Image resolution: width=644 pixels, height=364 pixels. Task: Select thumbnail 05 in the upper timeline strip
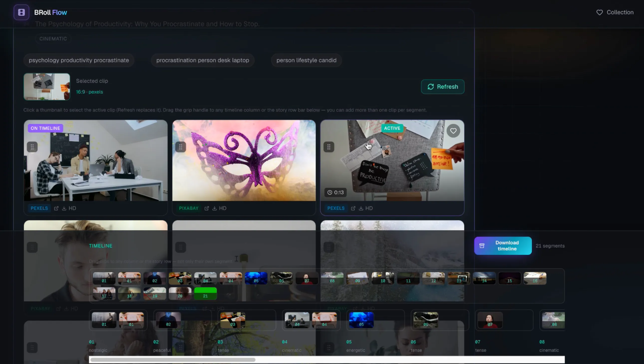pos(256,278)
